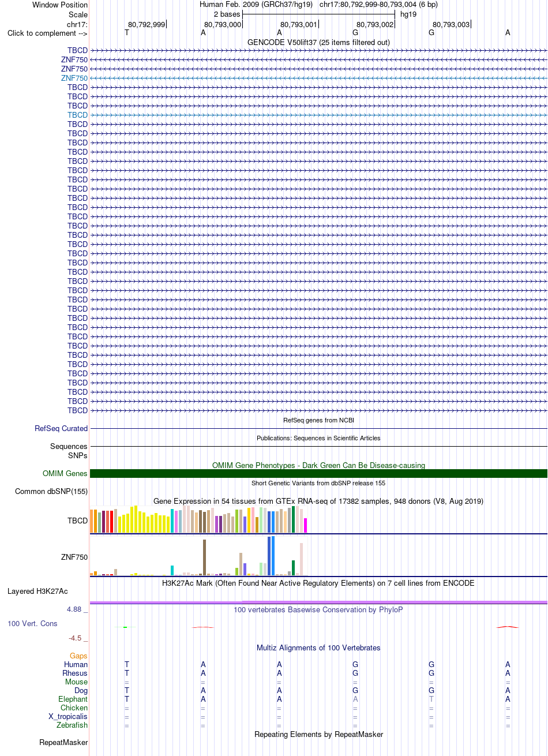Viewport: 548px width, 756px height.
Task: Click TBCD label beside GTEx expression chart
Action: click(x=77, y=521)
